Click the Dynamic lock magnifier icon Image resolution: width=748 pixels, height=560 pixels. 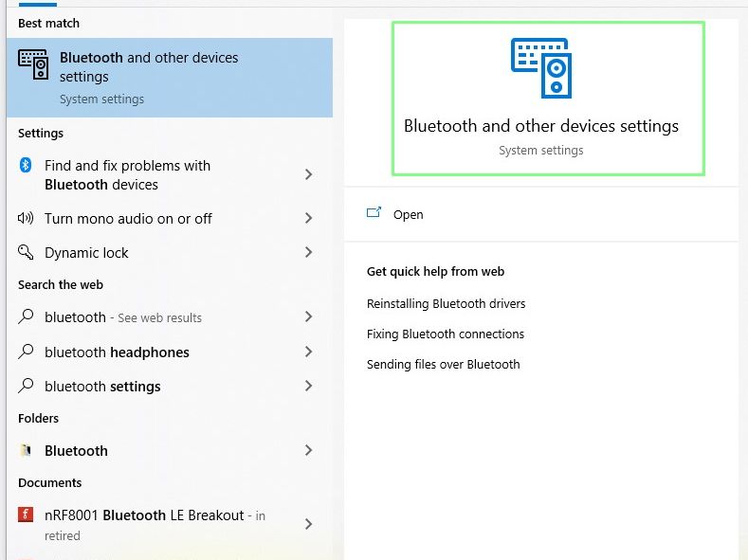tap(26, 253)
